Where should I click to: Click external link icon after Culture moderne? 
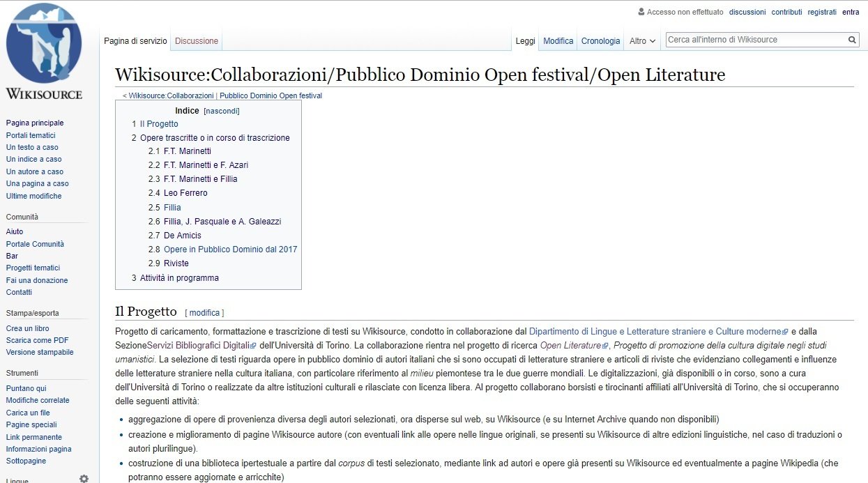click(x=785, y=332)
